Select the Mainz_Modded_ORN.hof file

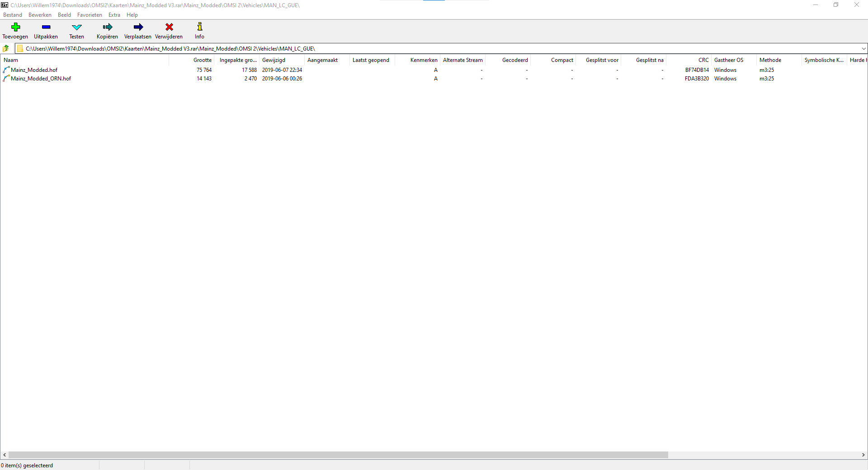(x=41, y=79)
